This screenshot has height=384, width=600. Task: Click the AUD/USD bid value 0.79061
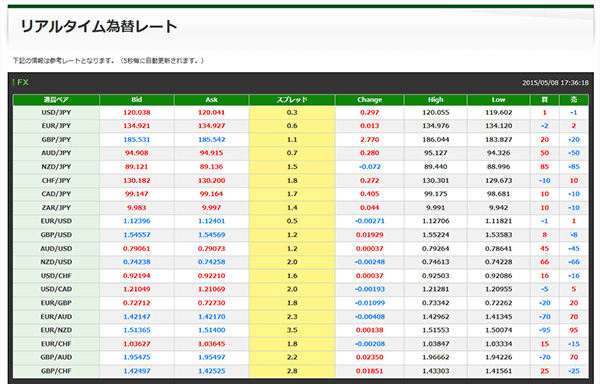pyautogui.click(x=137, y=249)
